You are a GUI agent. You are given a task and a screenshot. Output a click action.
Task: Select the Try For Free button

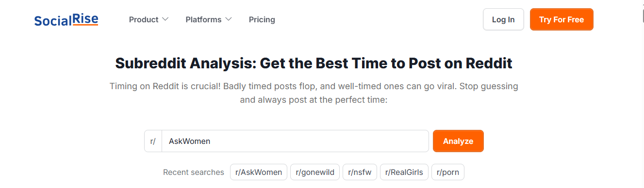click(561, 19)
